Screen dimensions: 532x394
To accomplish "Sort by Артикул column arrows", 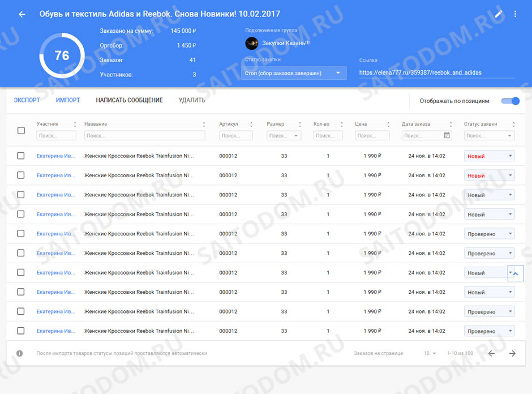I will 251,124.
